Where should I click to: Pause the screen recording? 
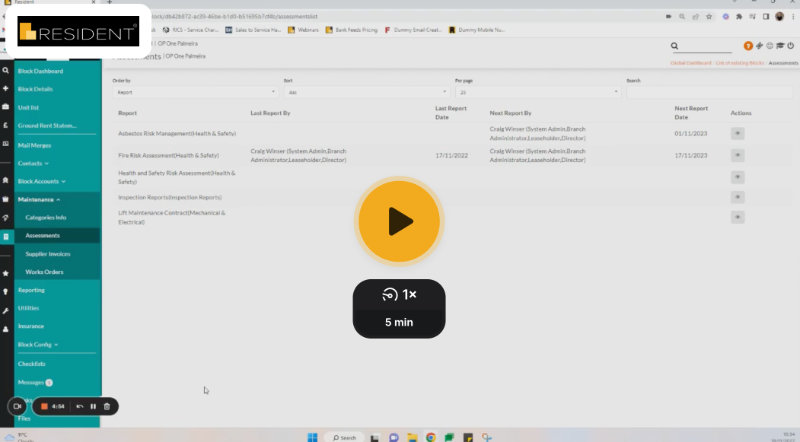93,406
